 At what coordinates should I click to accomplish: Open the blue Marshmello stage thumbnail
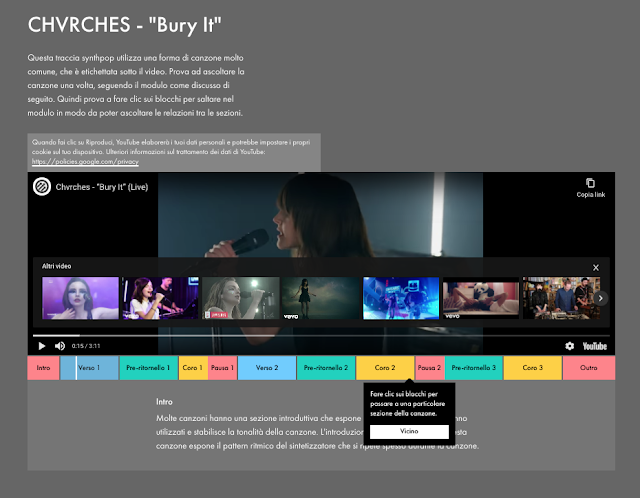401,298
